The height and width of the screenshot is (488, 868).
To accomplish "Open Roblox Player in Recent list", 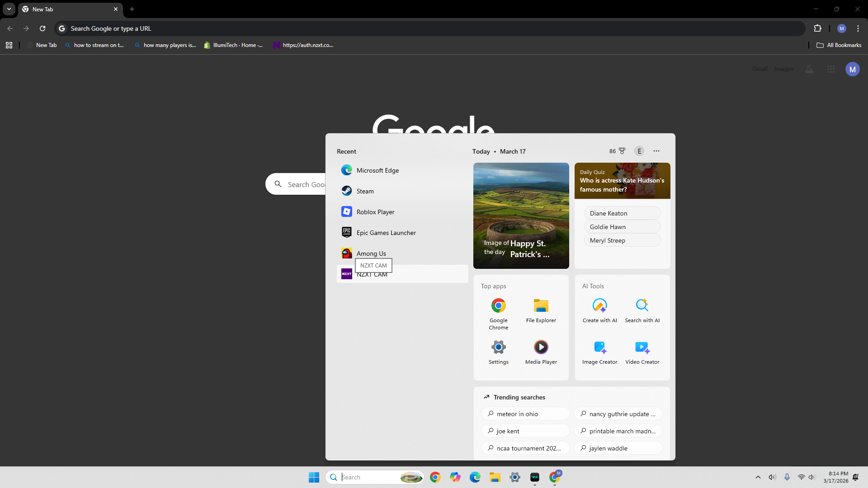I will tap(402, 212).
